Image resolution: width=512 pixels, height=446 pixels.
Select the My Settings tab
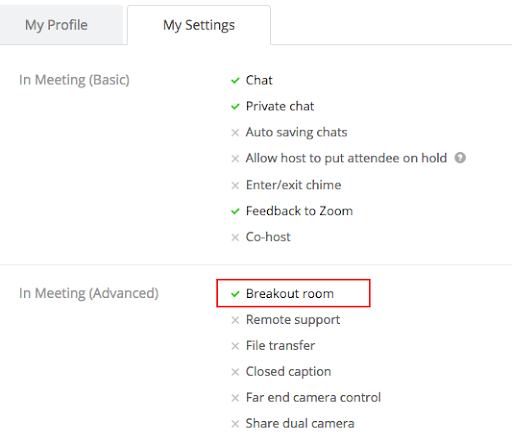(199, 25)
